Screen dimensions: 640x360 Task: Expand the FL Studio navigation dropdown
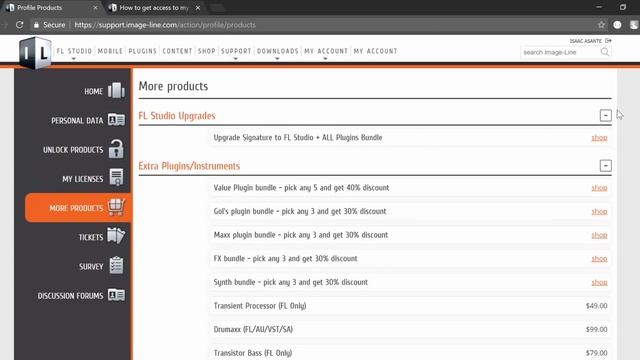[74, 51]
